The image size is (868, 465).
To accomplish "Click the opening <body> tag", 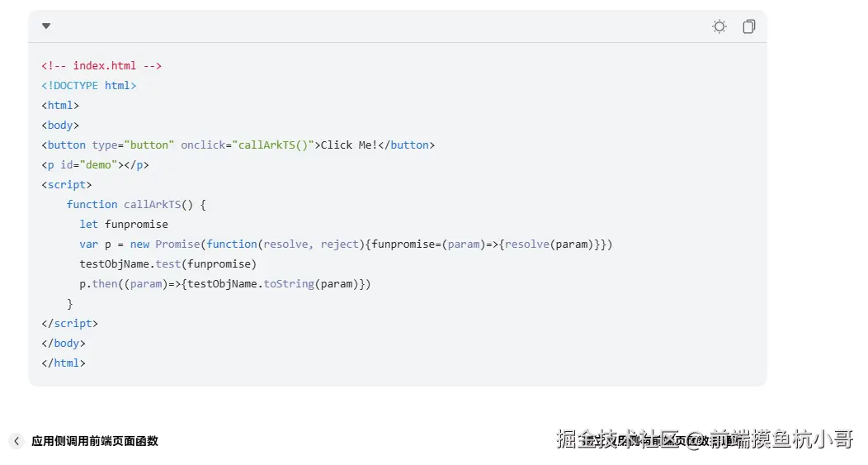I will [x=60, y=126].
